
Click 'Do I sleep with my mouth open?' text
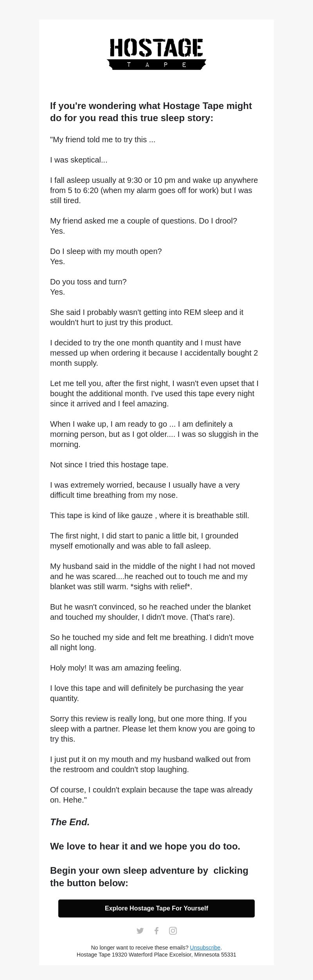(x=106, y=251)
